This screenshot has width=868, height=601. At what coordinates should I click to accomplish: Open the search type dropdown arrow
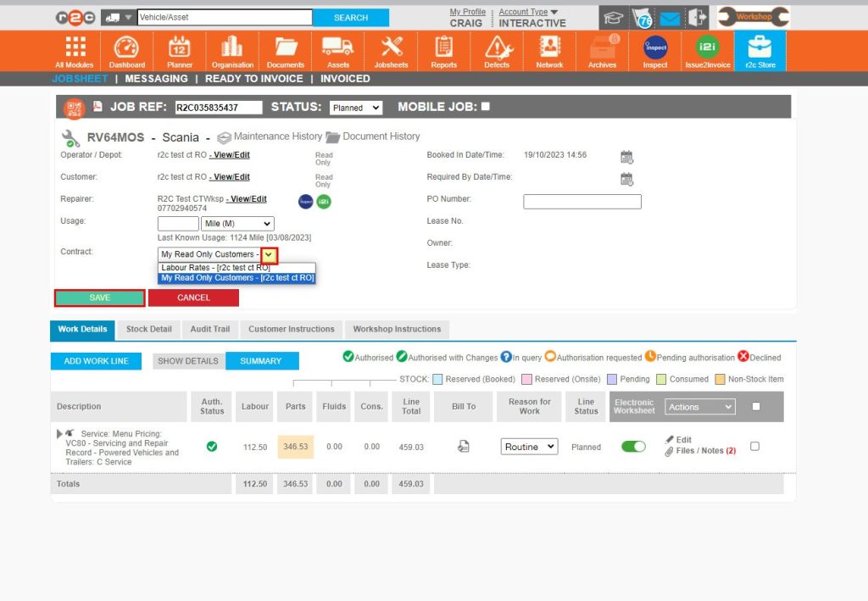tap(128, 18)
